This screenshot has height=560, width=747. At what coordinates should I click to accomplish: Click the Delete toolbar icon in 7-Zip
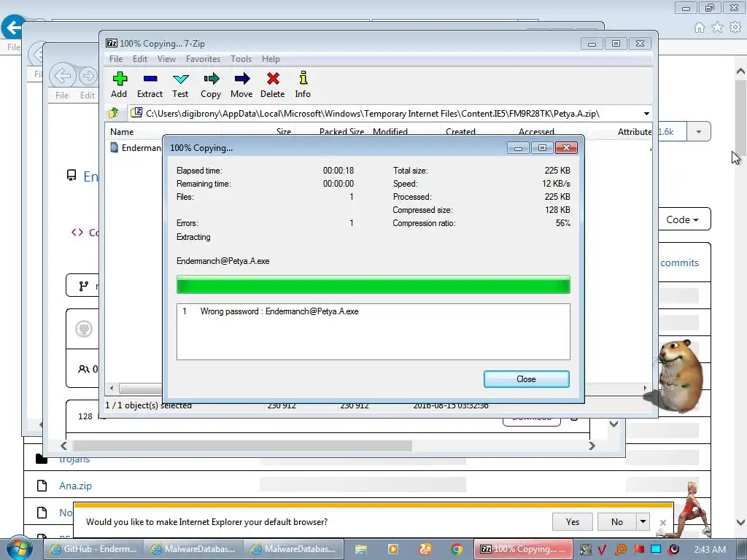tap(273, 85)
